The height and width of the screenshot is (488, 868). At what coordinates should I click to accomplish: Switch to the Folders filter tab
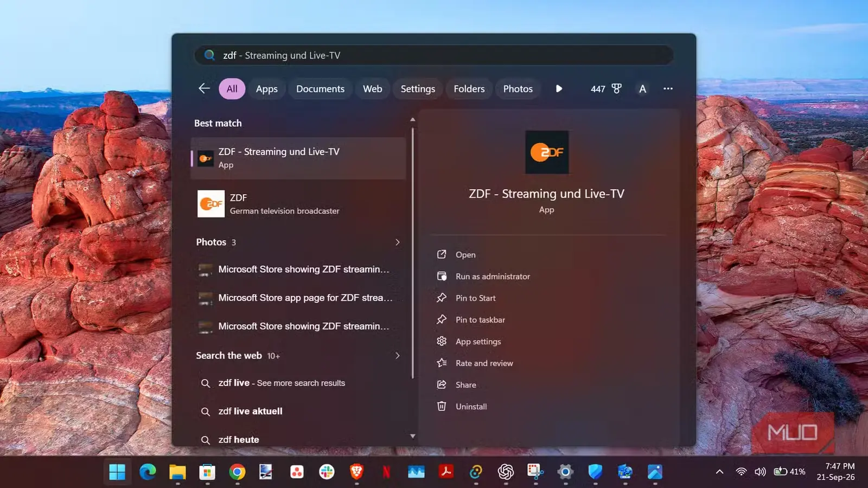pyautogui.click(x=469, y=89)
